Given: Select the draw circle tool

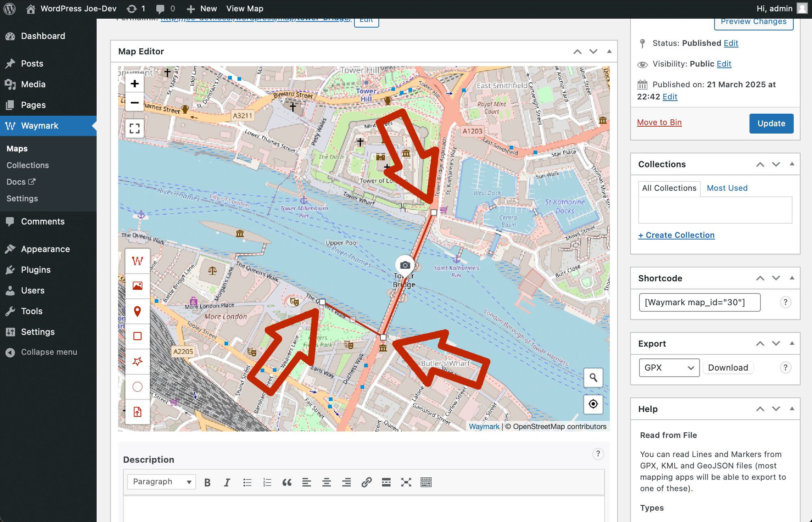Looking at the screenshot, I should (x=137, y=387).
